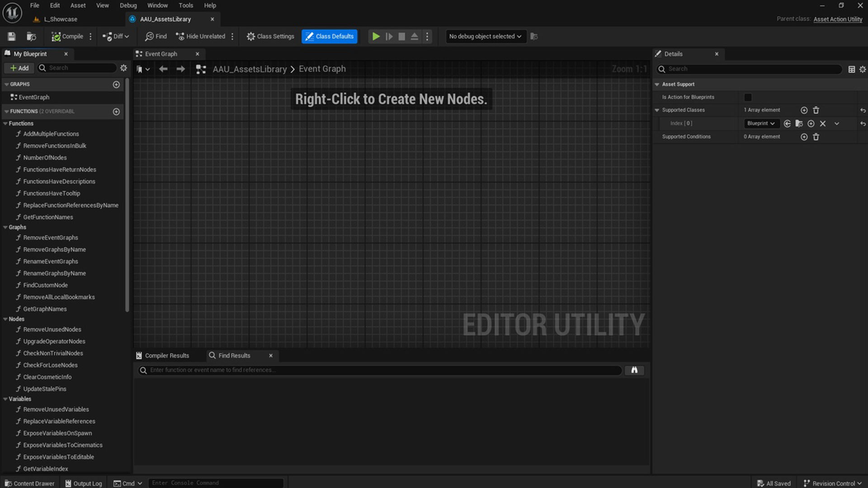Click the find references search field
This screenshot has width=868, height=488.
coord(380,370)
